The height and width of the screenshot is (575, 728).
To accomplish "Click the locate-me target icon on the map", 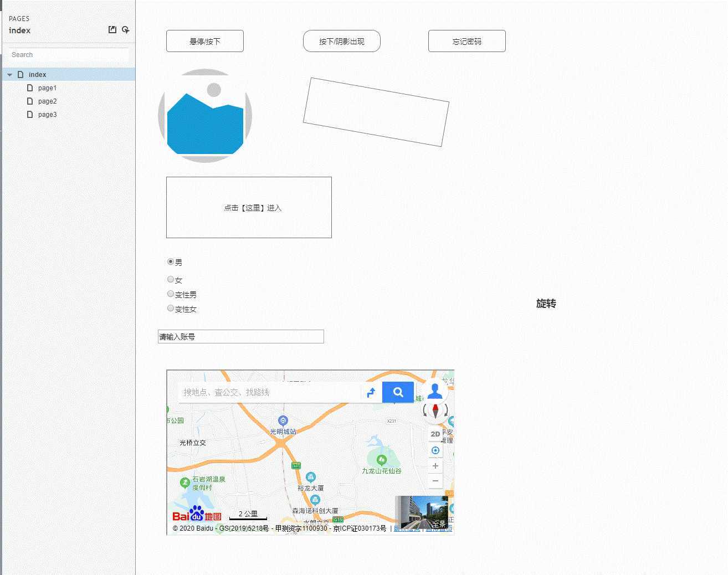I will tap(435, 450).
